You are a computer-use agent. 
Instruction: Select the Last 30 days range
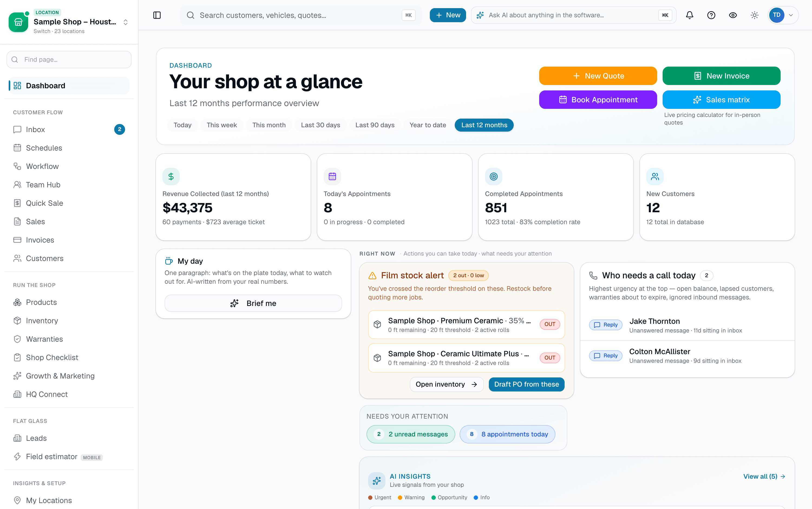coord(320,125)
